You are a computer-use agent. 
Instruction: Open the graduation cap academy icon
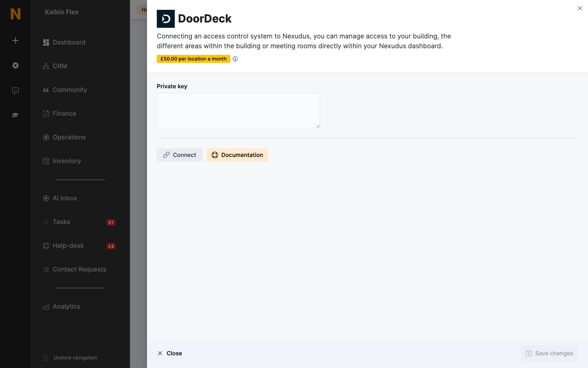click(x=16, y=115)
